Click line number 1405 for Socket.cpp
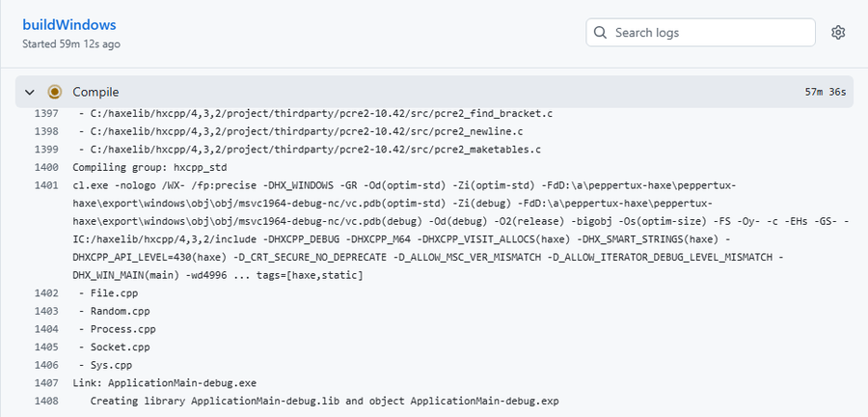 [x=45, y=347]
